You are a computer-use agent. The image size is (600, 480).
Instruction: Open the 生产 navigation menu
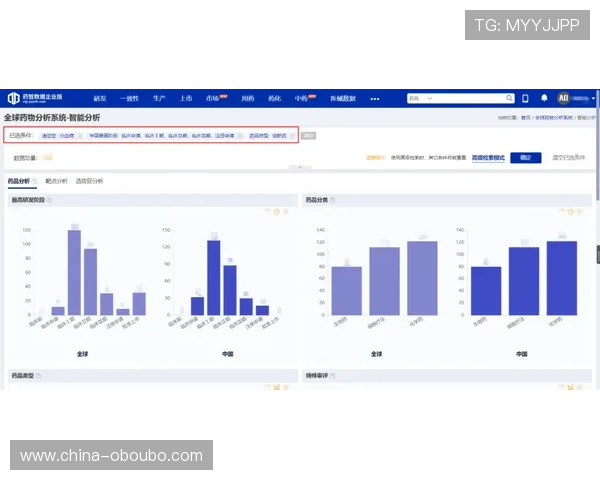159,98
